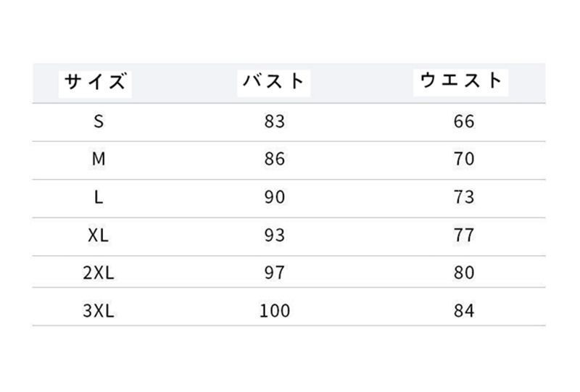The height and width of the screenshot is (392, 580).
Task: Click waist value 70 for size M
Action: (463, 159)
